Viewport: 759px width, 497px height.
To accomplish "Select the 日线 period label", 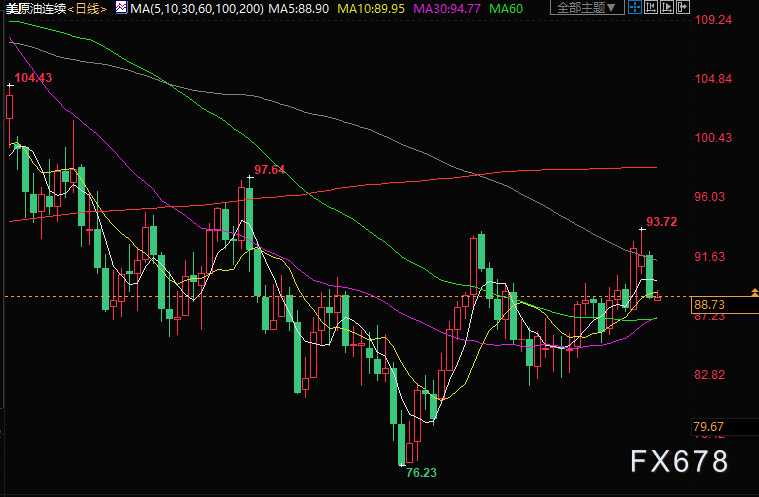I will click(x=88, y=8).
